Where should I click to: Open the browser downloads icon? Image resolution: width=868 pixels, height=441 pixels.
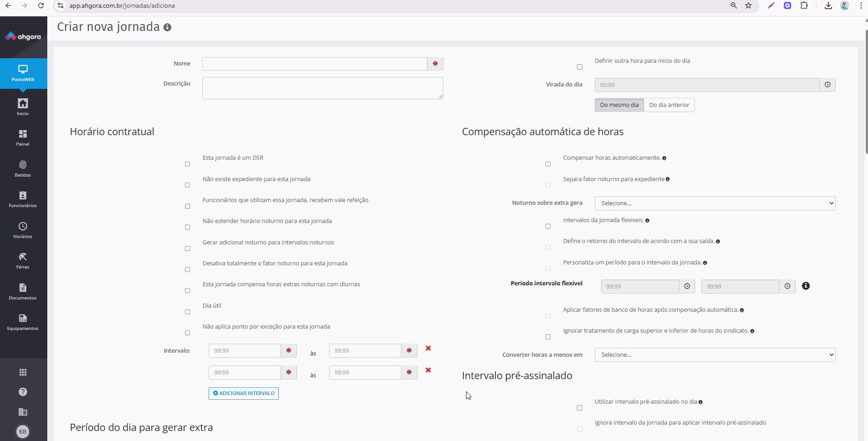point(828,5)
